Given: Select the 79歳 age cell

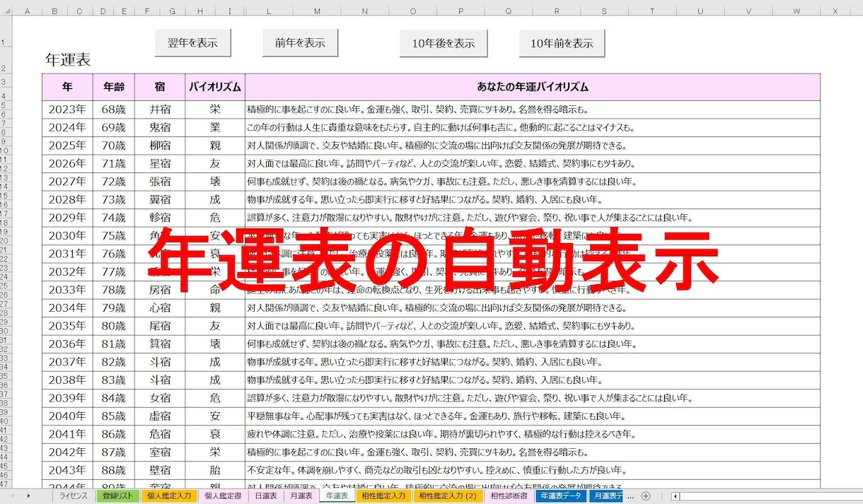Looking at the screenshot, I should pos(114,308).
